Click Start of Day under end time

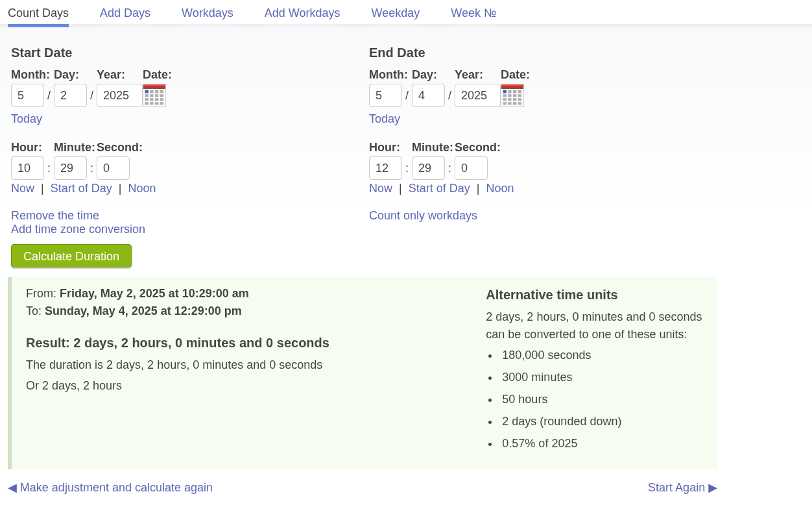[439, 188]
